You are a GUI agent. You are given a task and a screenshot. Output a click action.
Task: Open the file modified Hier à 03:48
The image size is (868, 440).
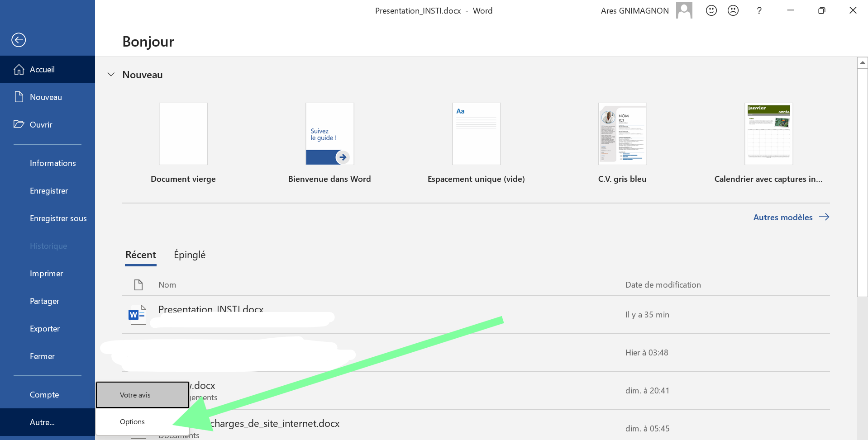(x=476, y=353)
